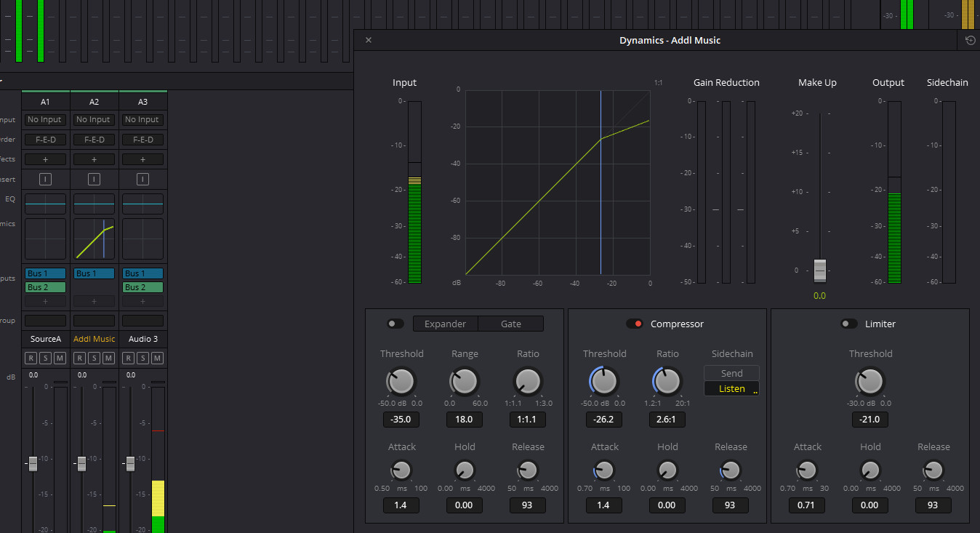The height and width of the screenshot is (533, 980).
Task: Click Bus 1 output on track A2
Action: (94, 273)
